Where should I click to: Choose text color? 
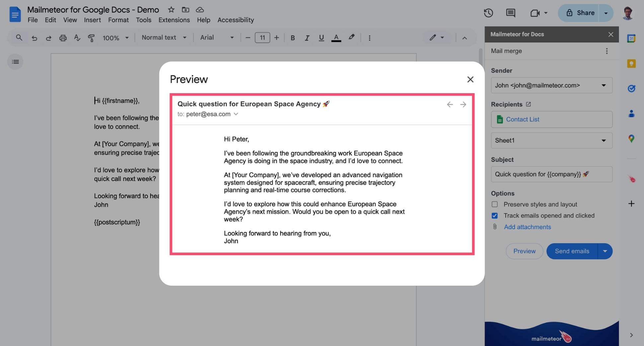point(336,38)
